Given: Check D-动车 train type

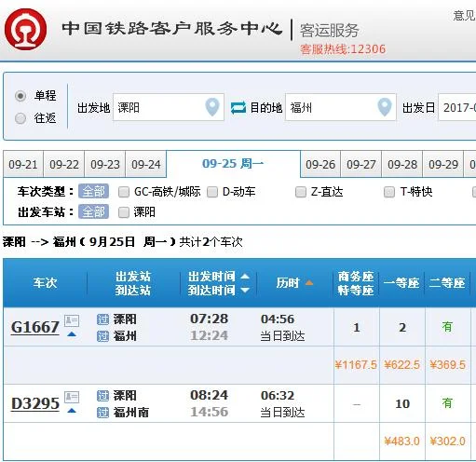Looking at the screenshot, I should coord(212,192).
